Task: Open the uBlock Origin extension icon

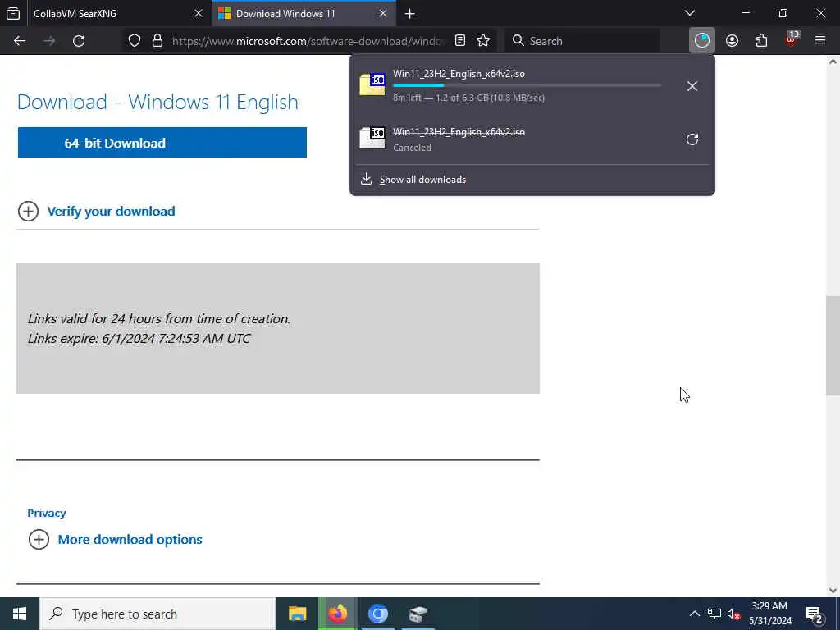Action: click(792, 39)
